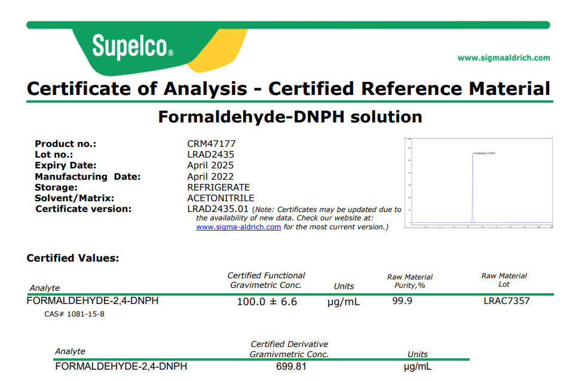Click the Raw Material Purity,% column header
588x381 pixels.
(410, 281)
